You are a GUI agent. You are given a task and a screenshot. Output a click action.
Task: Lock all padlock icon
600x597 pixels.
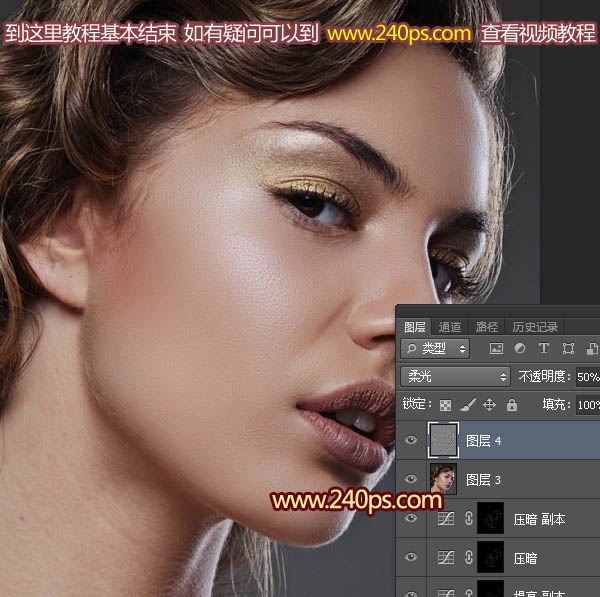pos(512,405)
